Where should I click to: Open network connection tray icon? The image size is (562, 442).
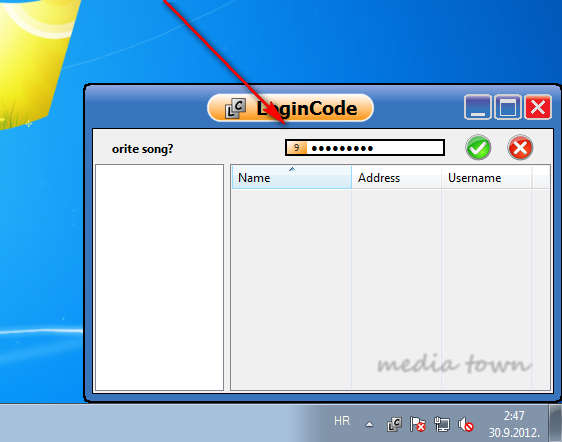point(442,424)
